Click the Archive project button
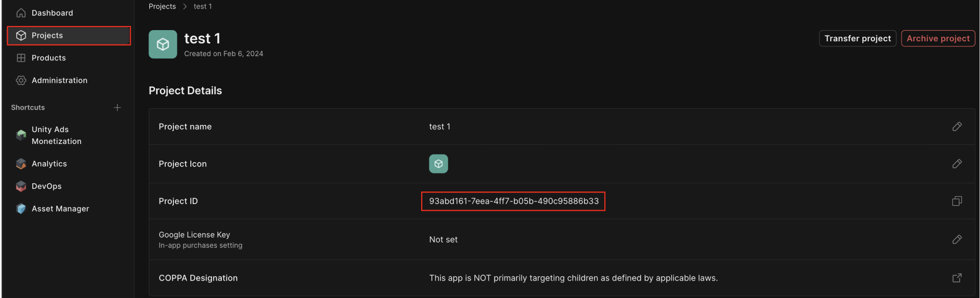 (938, 38)
